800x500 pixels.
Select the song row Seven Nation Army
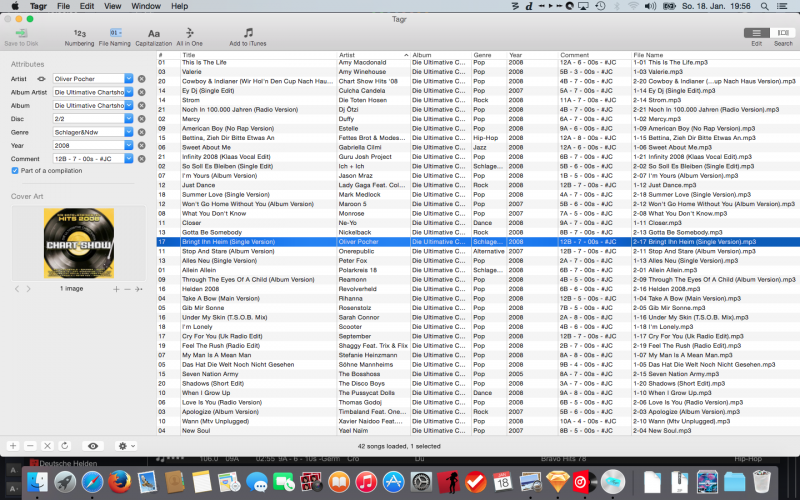[x=478, y=374]
